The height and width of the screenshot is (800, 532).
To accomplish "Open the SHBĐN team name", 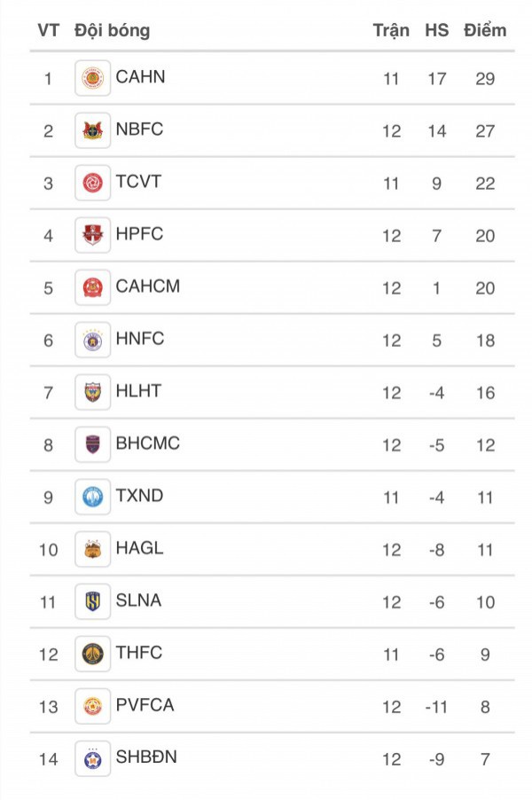I will click(146, 757).
